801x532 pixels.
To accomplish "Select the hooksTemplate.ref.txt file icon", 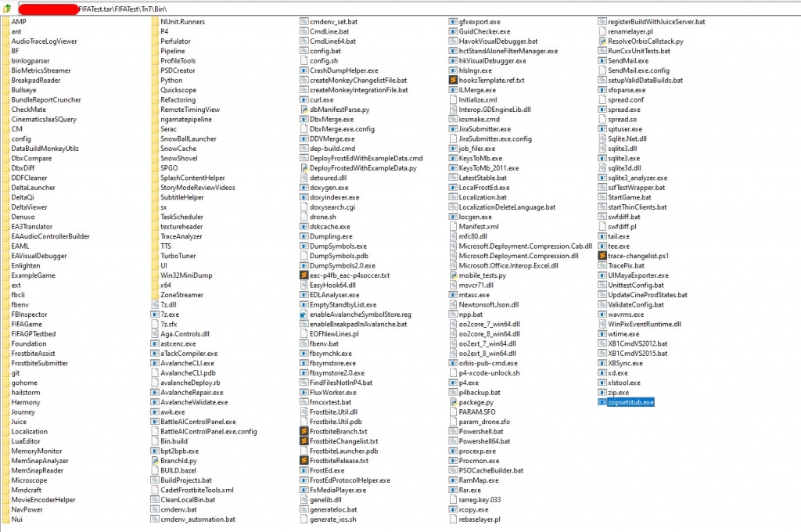I will 453,80.
